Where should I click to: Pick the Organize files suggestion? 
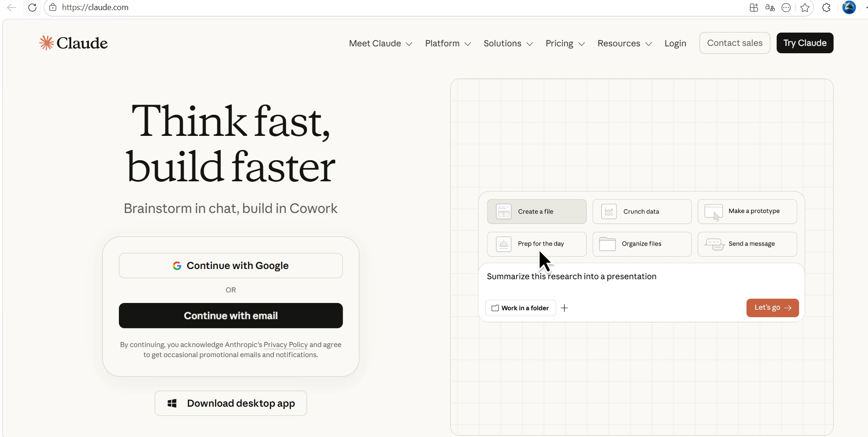tap(642, 244)
